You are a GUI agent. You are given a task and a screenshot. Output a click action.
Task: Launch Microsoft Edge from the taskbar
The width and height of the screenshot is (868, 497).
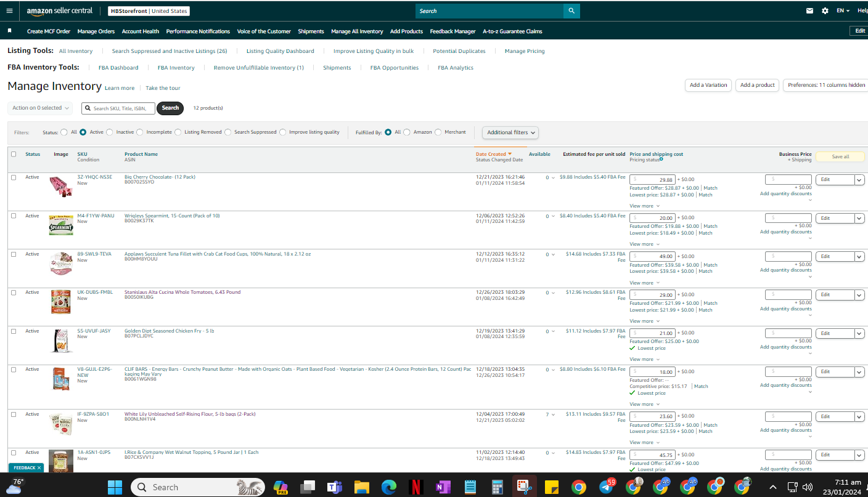point(389,487)
